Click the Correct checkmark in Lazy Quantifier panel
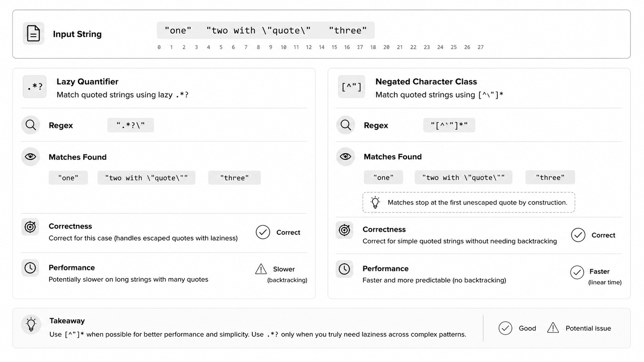 pyautogui.click(x=263, y=232)
